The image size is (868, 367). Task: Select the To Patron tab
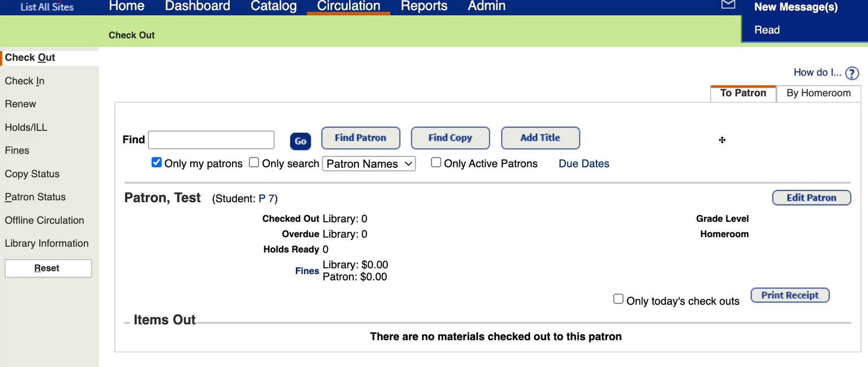pyautogui.click(x=743, y=93)
